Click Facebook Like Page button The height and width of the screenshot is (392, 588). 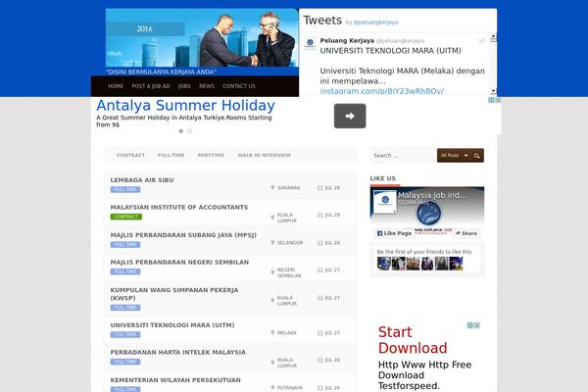(x=394, y=233)
